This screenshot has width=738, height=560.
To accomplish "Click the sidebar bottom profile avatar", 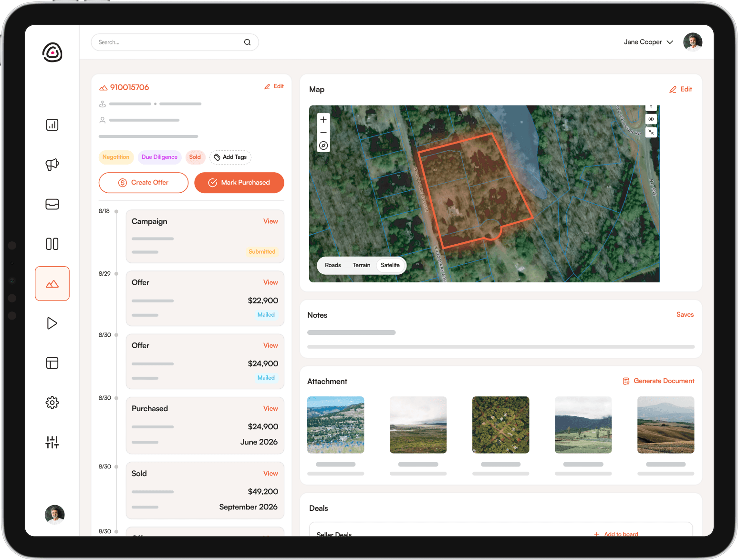I will 55,515.
